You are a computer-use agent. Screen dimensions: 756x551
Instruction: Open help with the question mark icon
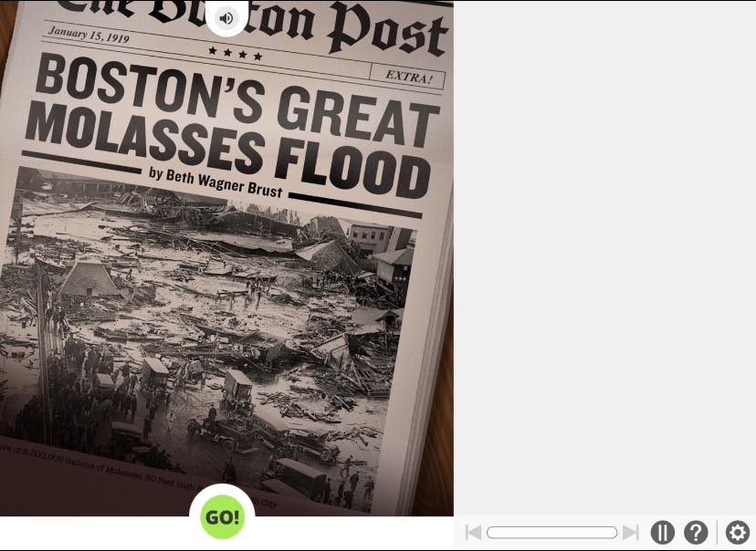(696, 533)
